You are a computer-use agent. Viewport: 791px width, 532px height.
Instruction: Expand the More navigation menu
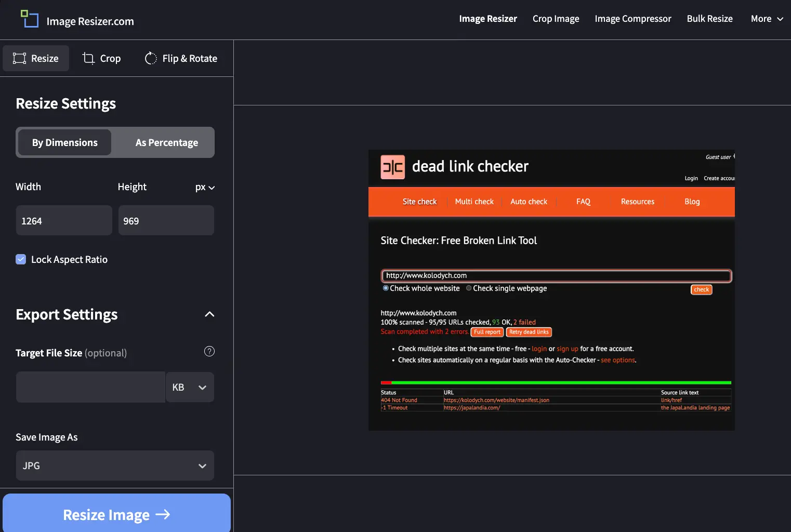point(767,19)
